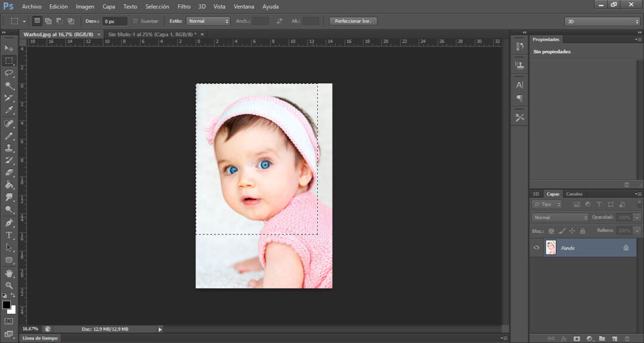644x343 pixels.
Task: Choose Subtract from selection mode
Action: 59,21
